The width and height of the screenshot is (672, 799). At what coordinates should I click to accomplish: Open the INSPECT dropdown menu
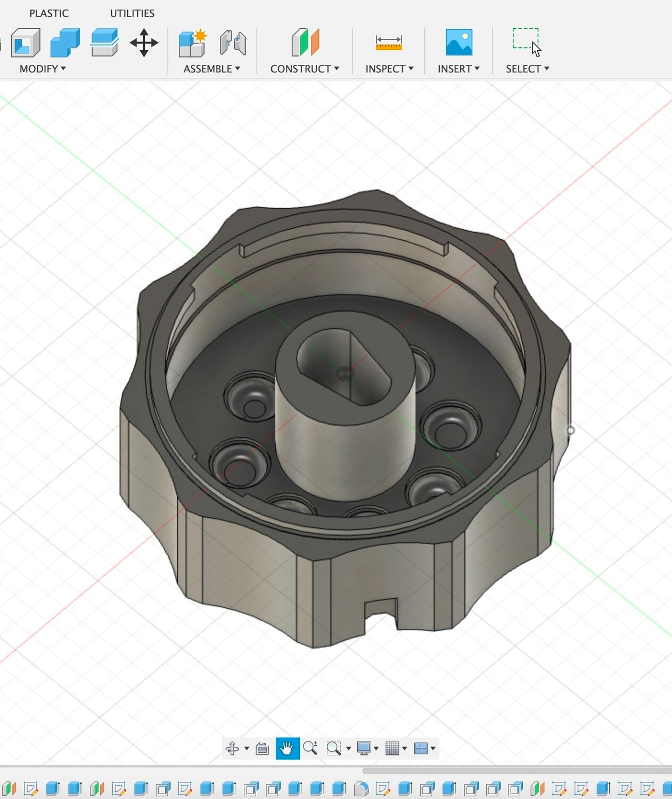point(389,69)
